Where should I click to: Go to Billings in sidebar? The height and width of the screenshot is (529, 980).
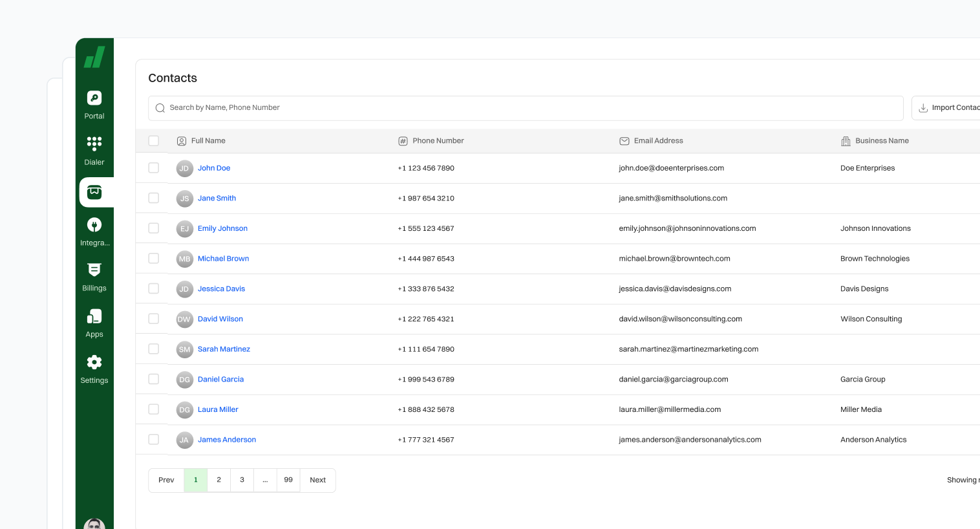tap(94, 270)
